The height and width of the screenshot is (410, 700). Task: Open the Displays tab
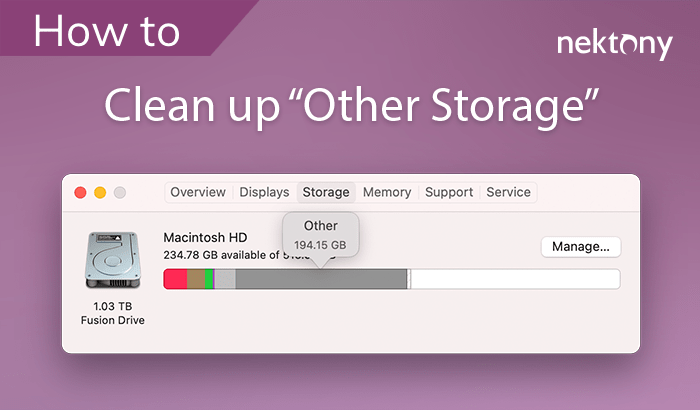click(x=264, y=192)
